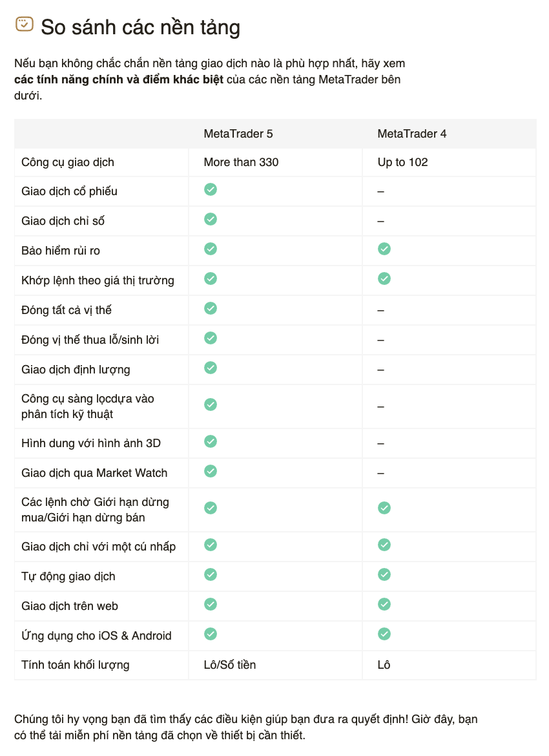This screenshot has height=756, width=549.
Task: Click the bold text 'các tính năng chính và điểm khác biệt'
Action: click(x=119, y=80)
